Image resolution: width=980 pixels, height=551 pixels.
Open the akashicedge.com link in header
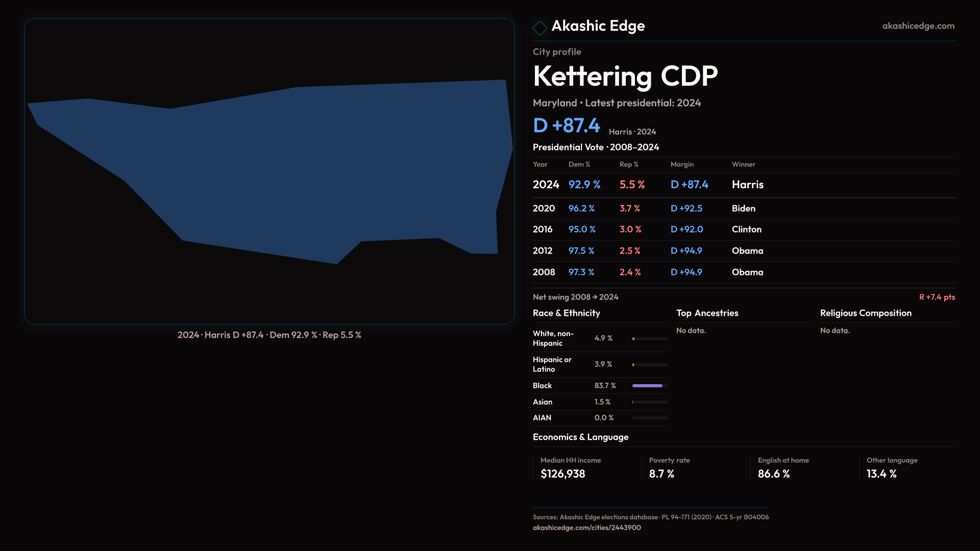918,26
